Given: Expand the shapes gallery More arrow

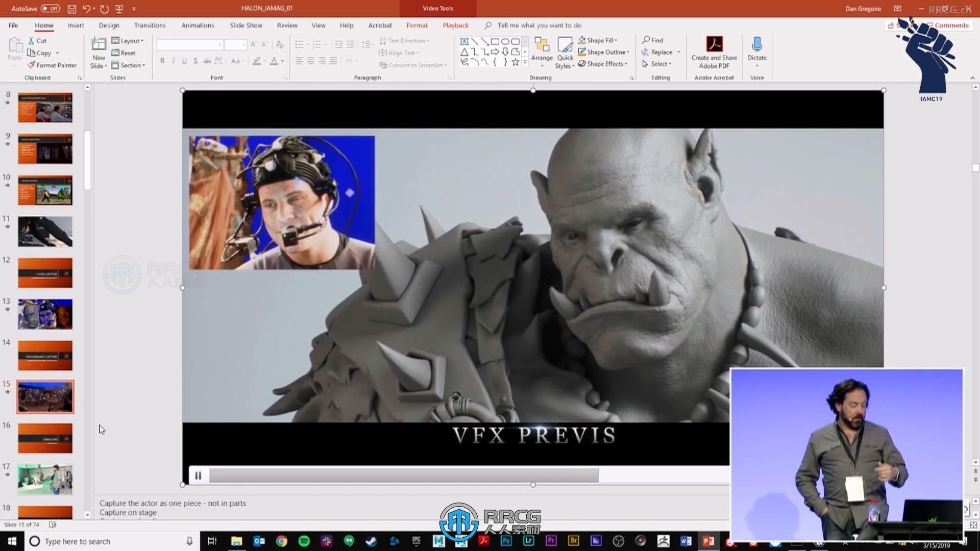Looking at the screenshot, I should (x=525, y=62).
